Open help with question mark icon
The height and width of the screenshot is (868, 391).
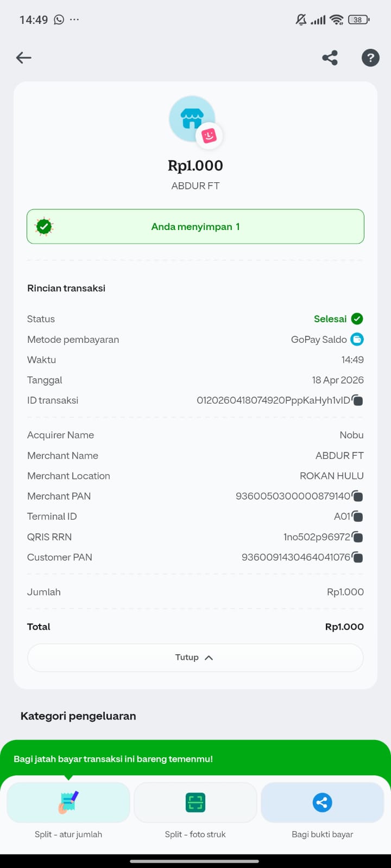(x=370, y=58)
